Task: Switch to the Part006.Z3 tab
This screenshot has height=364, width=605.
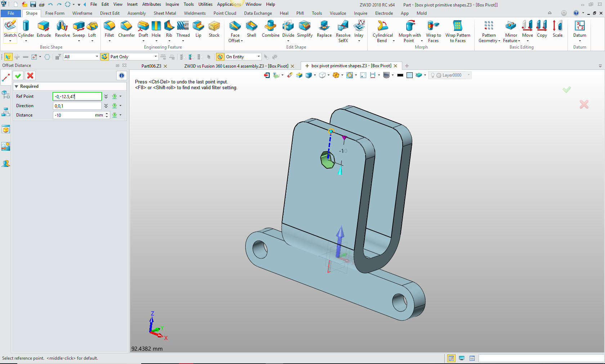Action: 151,66
